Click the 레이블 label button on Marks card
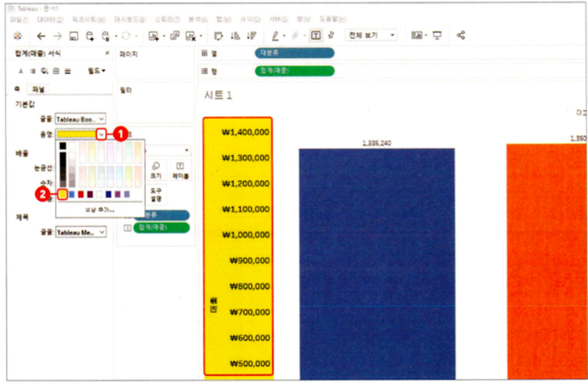 [180, 170]
